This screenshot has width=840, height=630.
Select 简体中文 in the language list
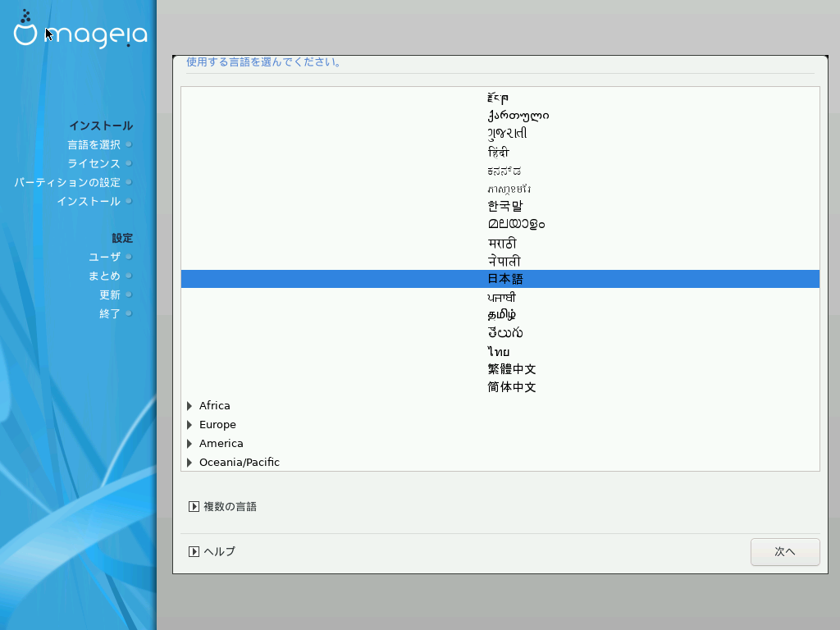pyautogui.click(x=500, y=387)
